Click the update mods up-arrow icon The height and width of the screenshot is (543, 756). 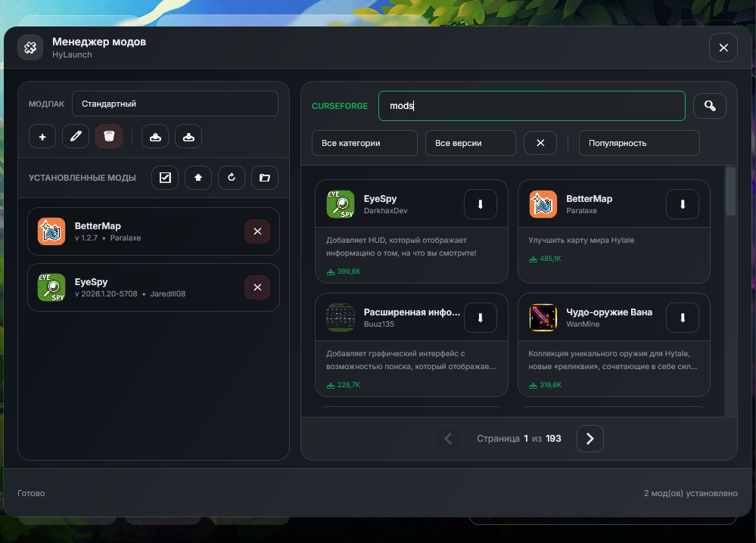[198, 178]
